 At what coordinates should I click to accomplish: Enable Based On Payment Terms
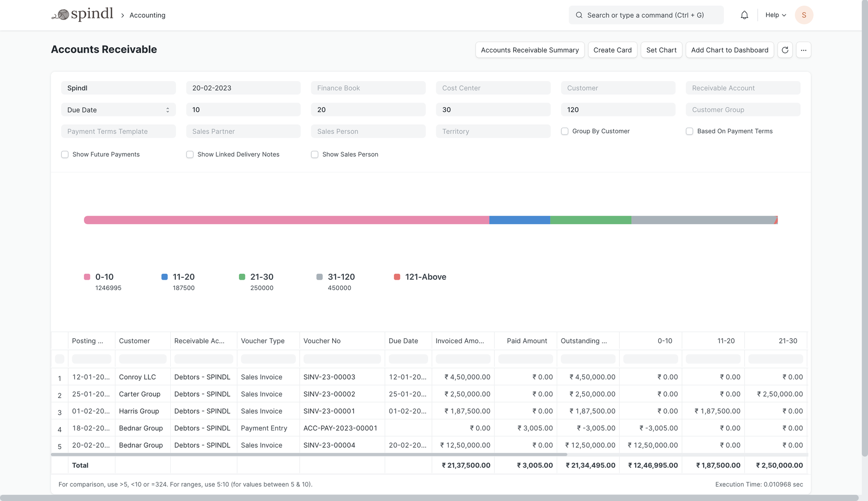689,131
